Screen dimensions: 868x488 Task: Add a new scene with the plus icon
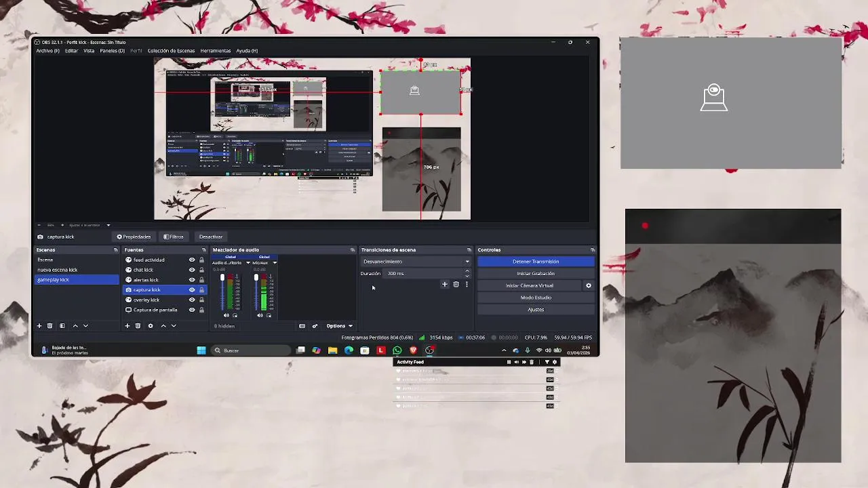pos(39,326)
